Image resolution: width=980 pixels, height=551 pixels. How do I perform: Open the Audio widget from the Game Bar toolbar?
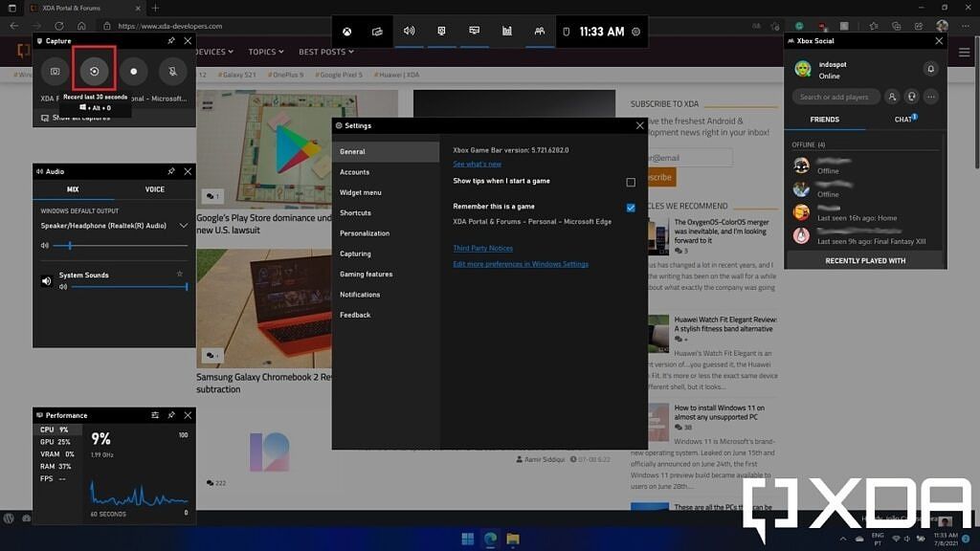tap(410, 31)
